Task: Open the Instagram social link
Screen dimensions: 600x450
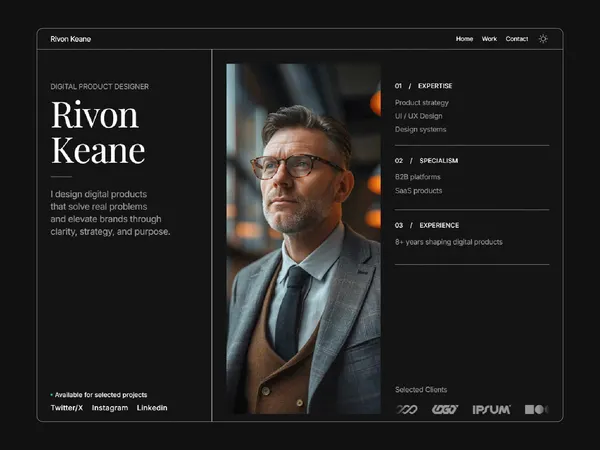Action: click(x=110, y=408)
